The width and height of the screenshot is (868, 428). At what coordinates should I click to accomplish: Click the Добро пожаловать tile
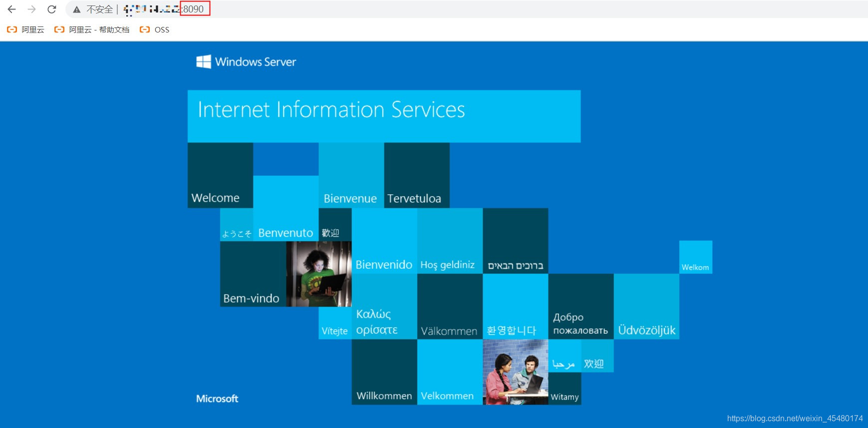[581, 307]
